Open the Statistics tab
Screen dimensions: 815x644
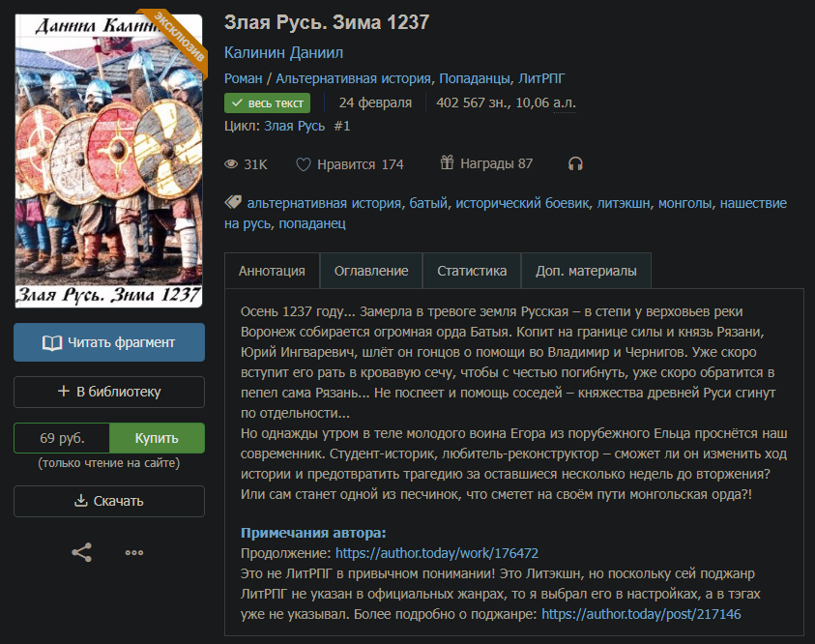click(472, 271)
